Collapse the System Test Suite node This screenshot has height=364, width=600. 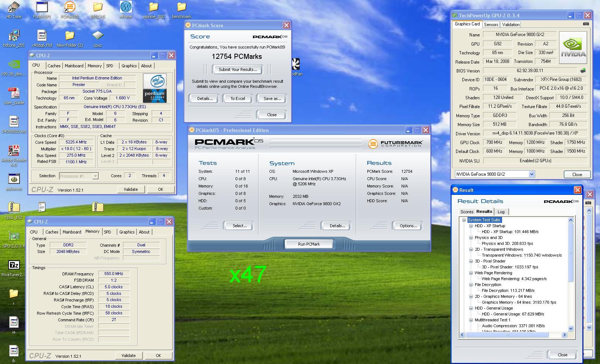pos(464,220)
